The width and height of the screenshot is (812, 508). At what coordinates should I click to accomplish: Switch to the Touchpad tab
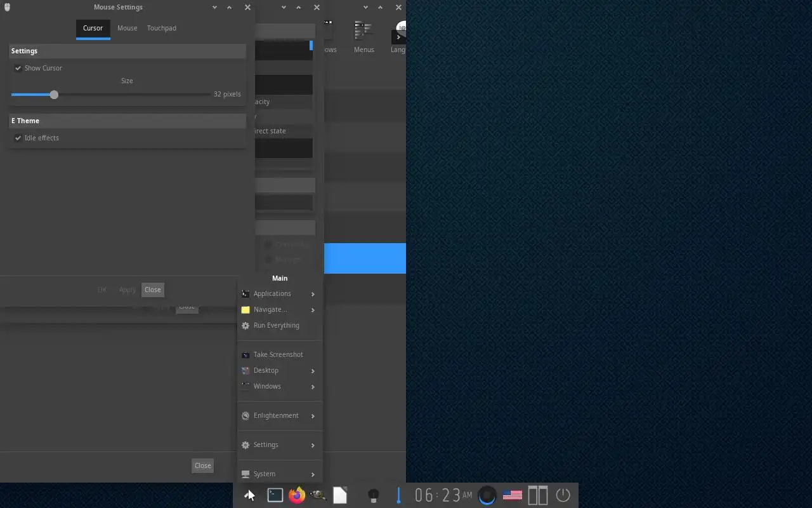point(162,28)
